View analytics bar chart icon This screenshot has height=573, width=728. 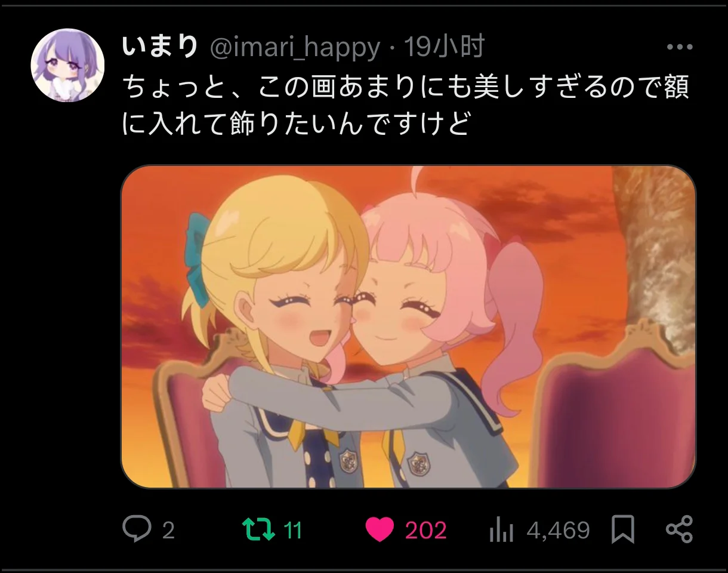click(x=501, y=529)
